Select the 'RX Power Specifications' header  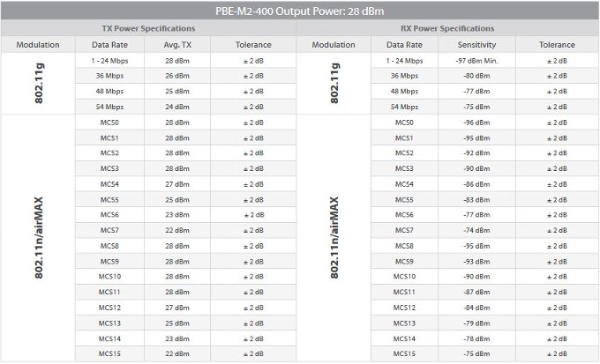(447, 29)
